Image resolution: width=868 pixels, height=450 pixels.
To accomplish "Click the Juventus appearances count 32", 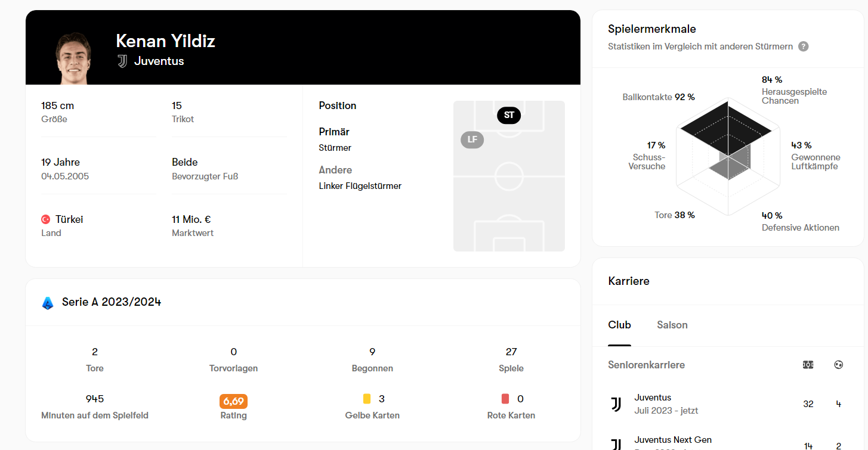I will 808,404.
